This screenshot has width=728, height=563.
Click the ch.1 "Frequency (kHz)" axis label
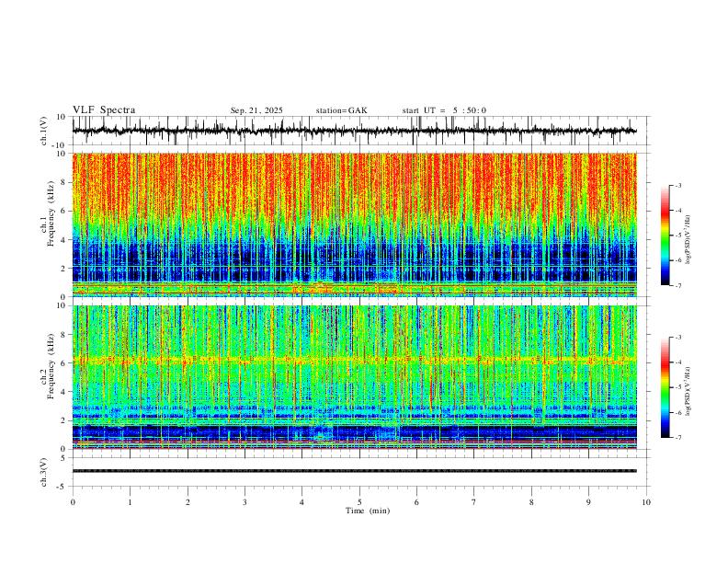[51, 214]
